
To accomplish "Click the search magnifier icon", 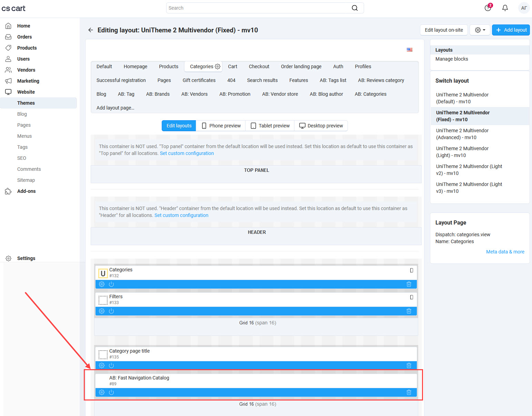I will pos(354,8).
